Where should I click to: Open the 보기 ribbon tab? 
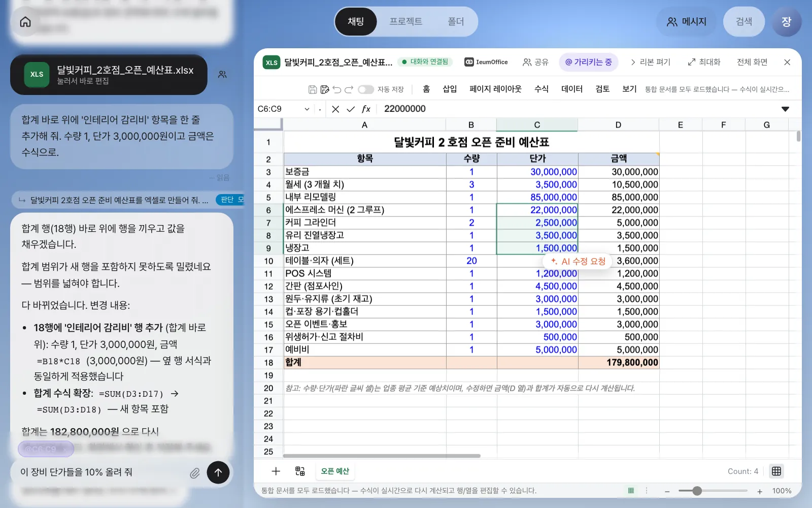point(629,89)
